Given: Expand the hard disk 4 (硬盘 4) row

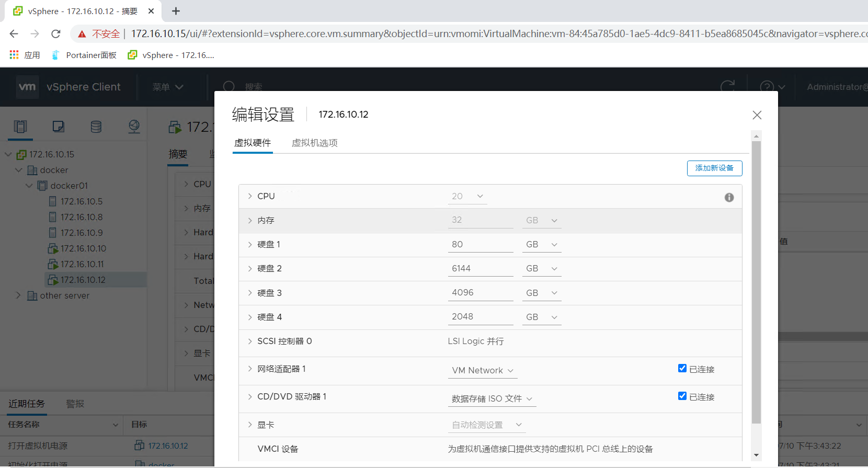Looking at the screenshot, I should point(250,317).
